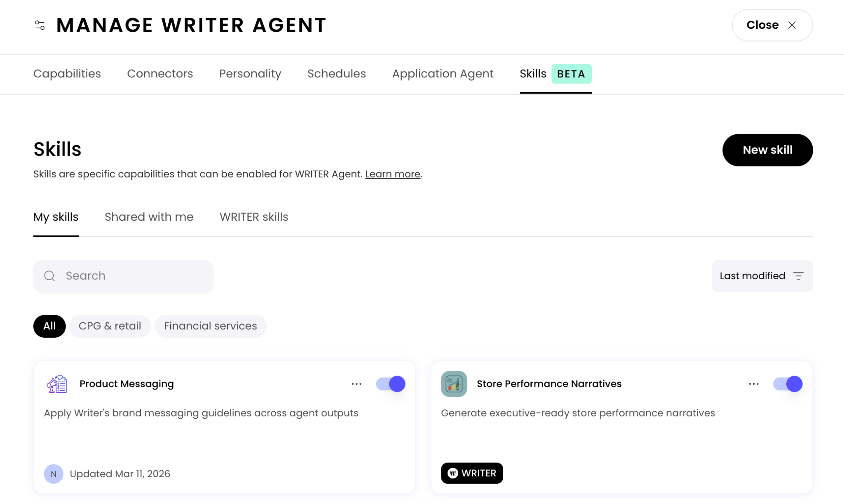
Task: Open the WRITER skills tab
Action: click(254, 217)
